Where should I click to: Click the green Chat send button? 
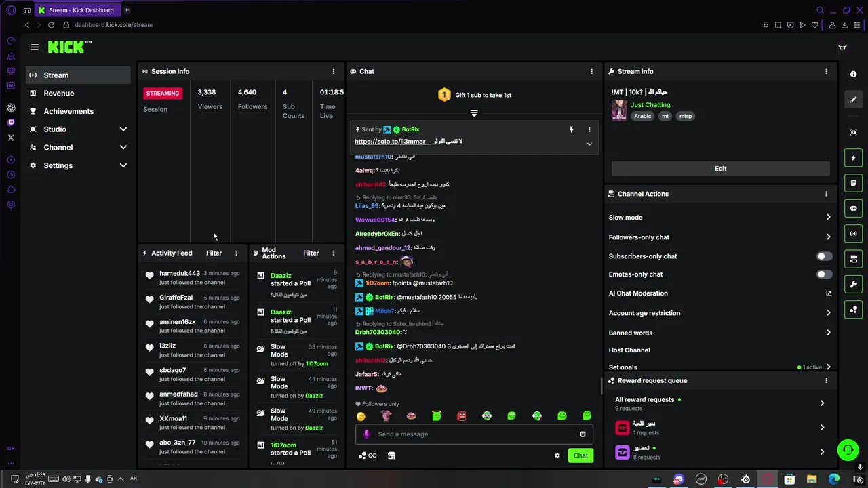click(580, 455)
